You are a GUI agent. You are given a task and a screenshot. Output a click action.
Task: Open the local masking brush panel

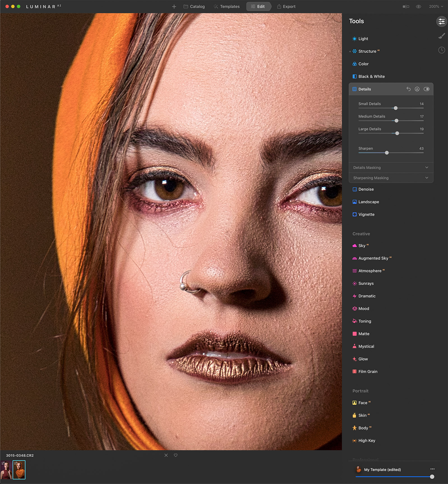coord(442,36)
